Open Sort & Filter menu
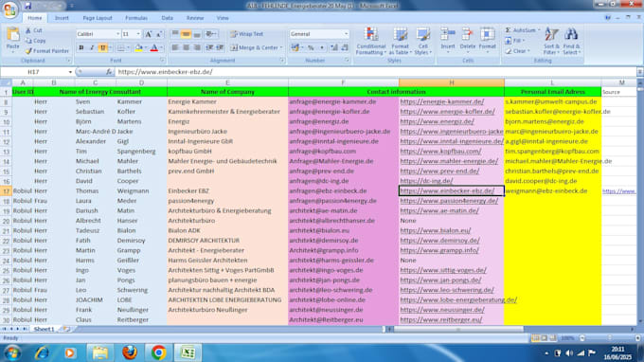This screenshot has height=362, width=644. tap(551, 41)
